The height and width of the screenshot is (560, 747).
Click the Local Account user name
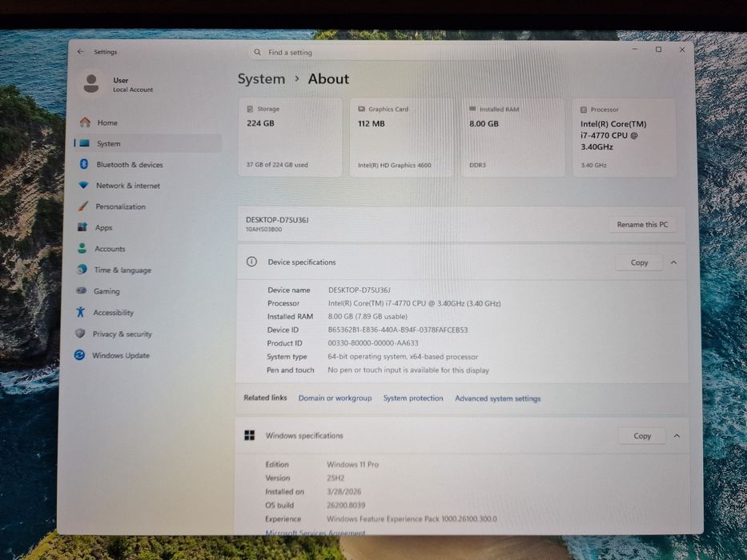coord(133,90)
